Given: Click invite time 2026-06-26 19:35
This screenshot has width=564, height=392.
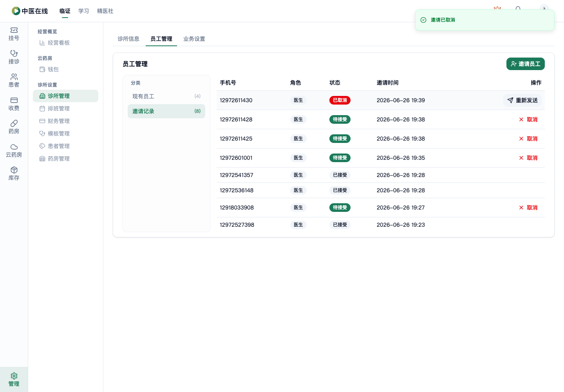Looking at the screenshot, I should tap(401, 158).
